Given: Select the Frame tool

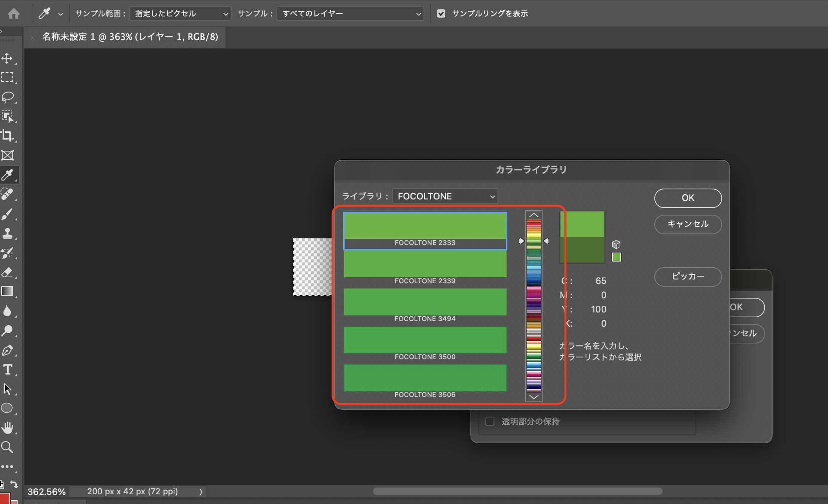Looking at the screenshot, I should click(x=7, y=155).
